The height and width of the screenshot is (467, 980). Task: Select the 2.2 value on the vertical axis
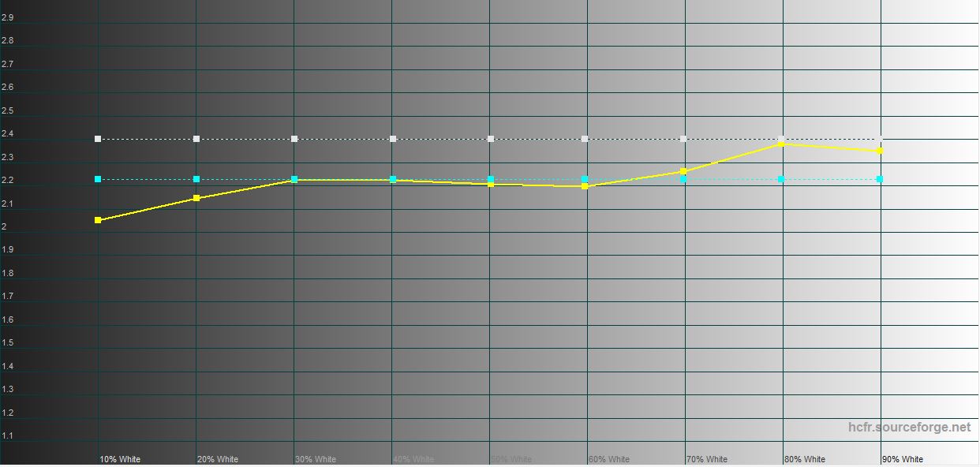click(7, 180)
